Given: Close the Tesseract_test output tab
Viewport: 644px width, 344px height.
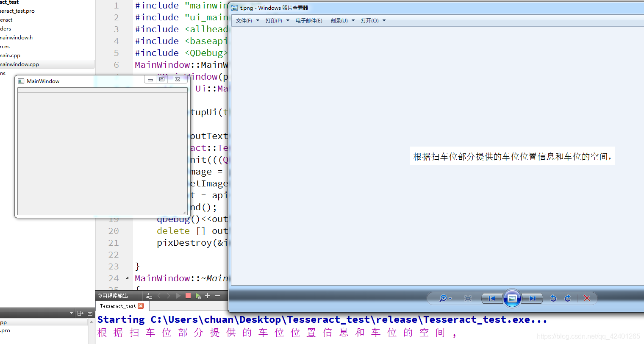Looking at the screenshot, I should [141, 306].
